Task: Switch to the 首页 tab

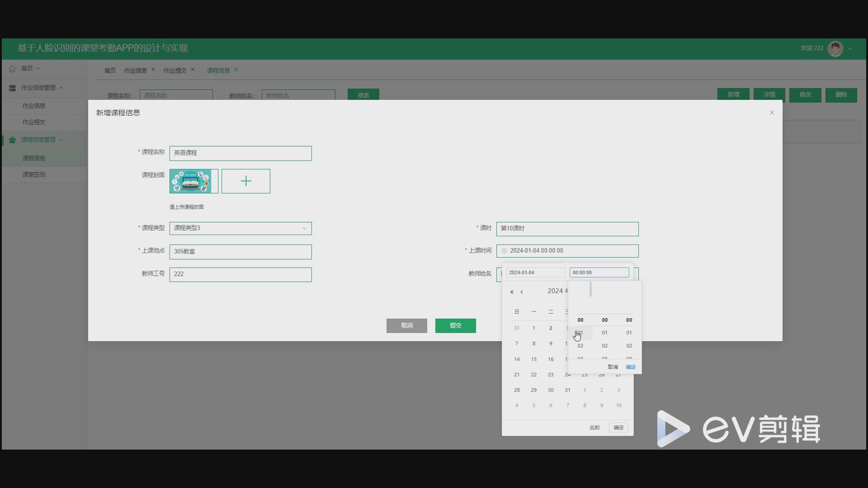Action: pyautogui.click(x=110, y=70)
